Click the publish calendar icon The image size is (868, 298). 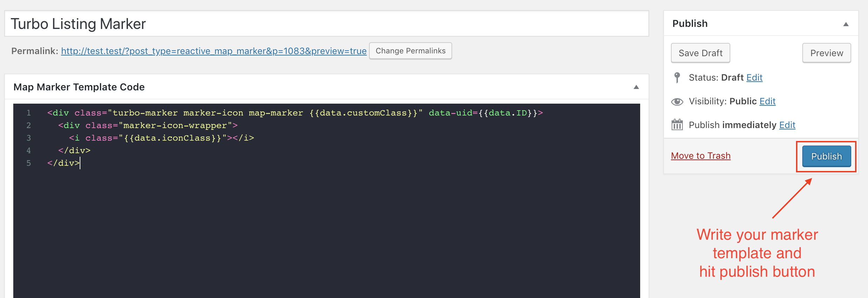pos(677,125)
